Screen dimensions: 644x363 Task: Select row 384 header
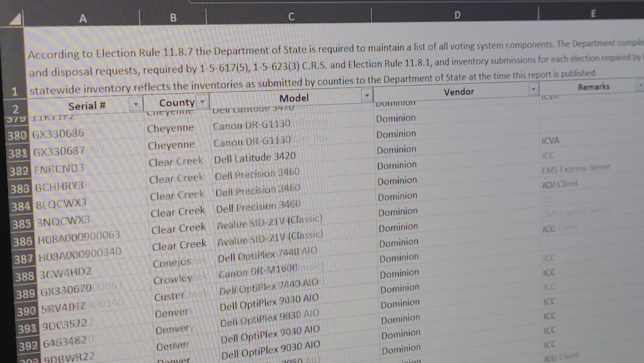21,206
